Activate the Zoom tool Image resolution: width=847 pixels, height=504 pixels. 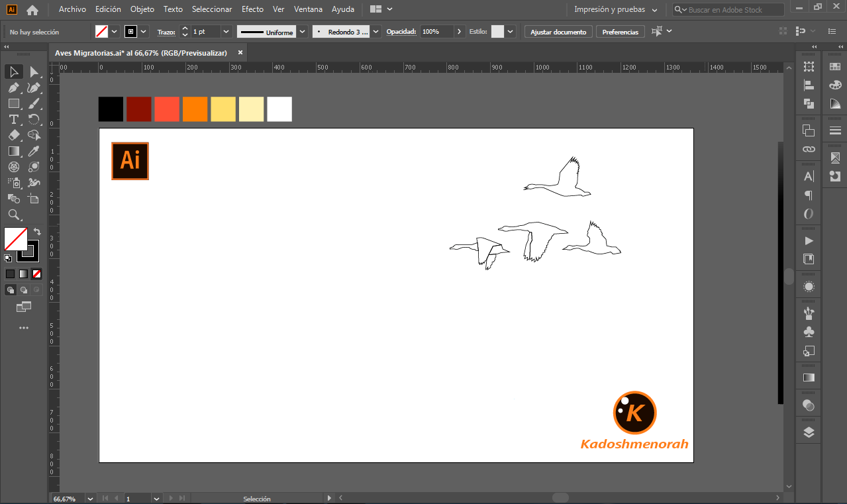point(13,215)
